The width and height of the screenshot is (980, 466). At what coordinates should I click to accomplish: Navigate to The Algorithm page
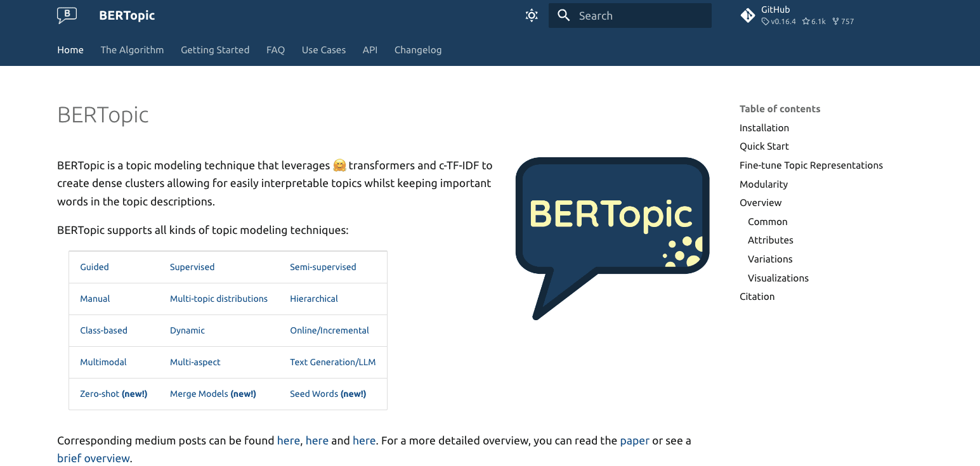coord(132,49)
